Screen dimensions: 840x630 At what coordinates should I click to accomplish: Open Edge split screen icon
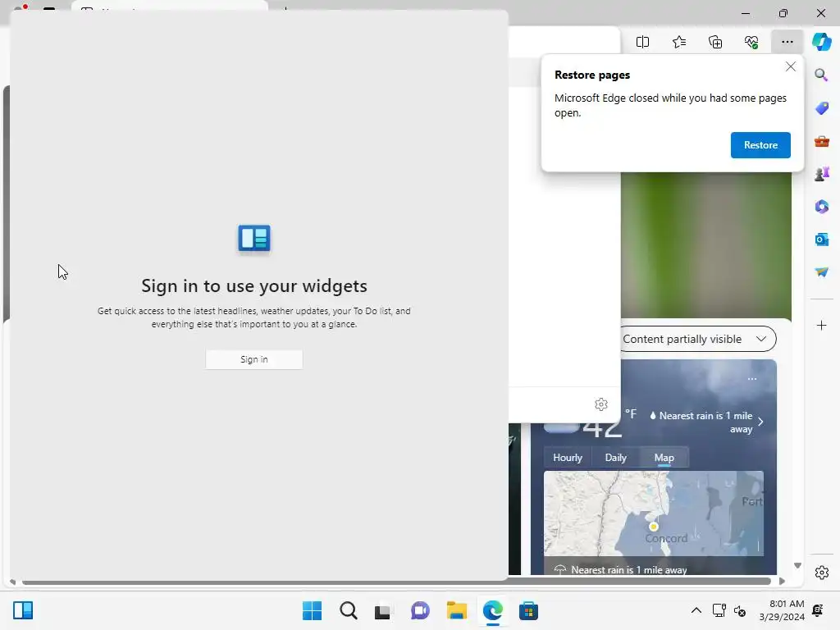coord(642,42)
